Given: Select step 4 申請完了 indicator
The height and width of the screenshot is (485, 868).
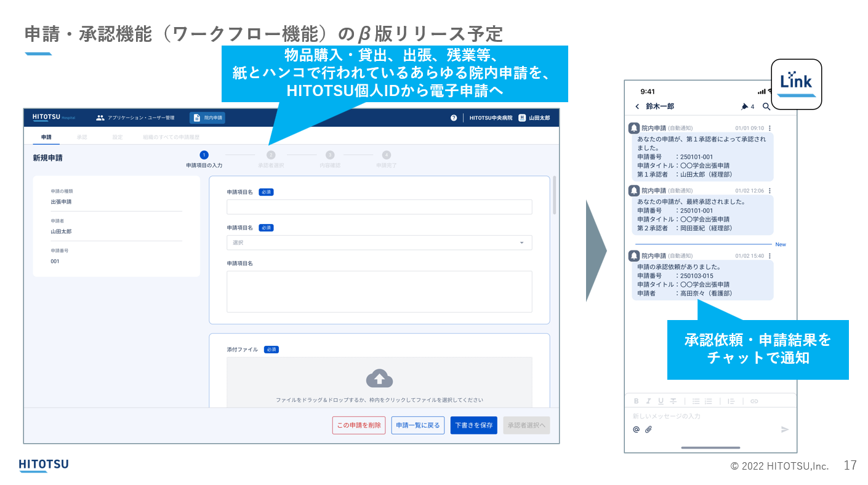Looking at the screenshot, I should coord(386,160).
